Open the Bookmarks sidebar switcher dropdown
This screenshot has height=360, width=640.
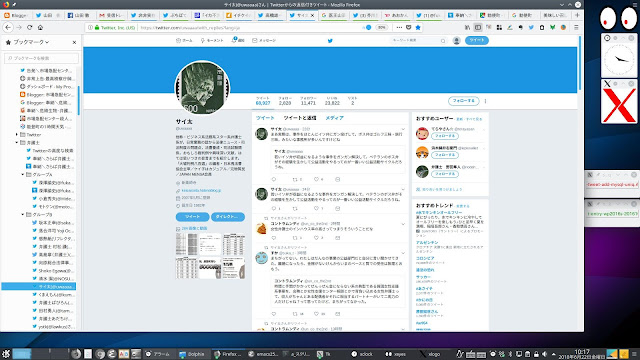click(x=27, y=42)
